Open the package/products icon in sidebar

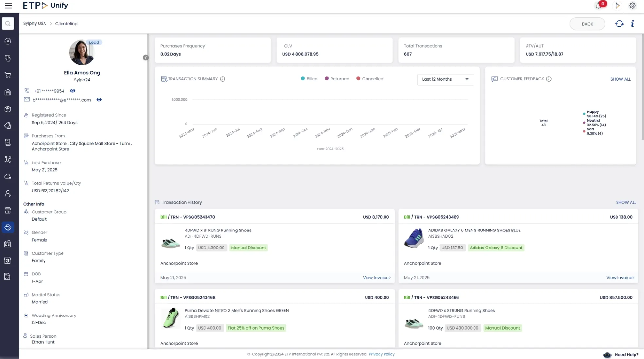tap(8, 109)
